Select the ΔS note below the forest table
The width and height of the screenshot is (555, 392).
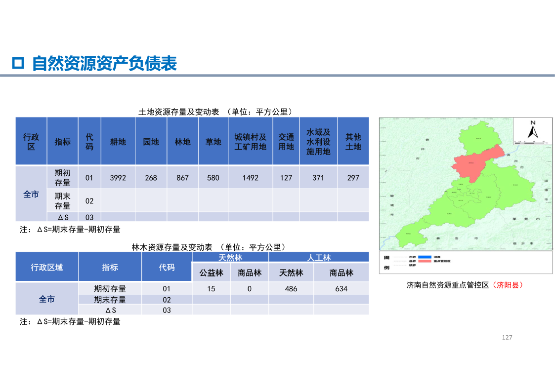click(70, 322)
